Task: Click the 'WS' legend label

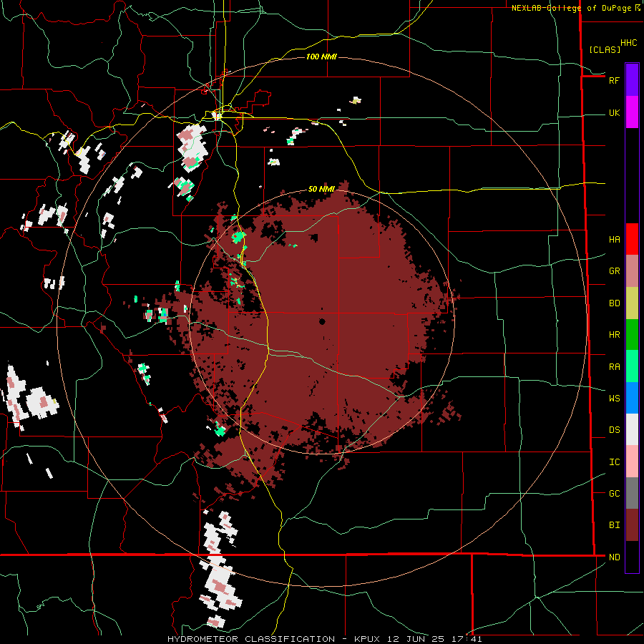Action: pos(614,398)
